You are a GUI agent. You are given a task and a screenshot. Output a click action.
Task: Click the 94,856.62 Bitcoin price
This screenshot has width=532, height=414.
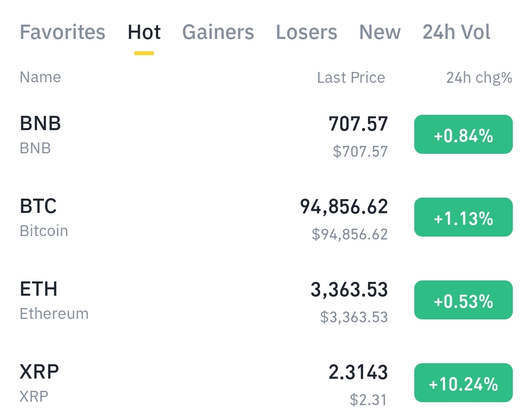344,207
